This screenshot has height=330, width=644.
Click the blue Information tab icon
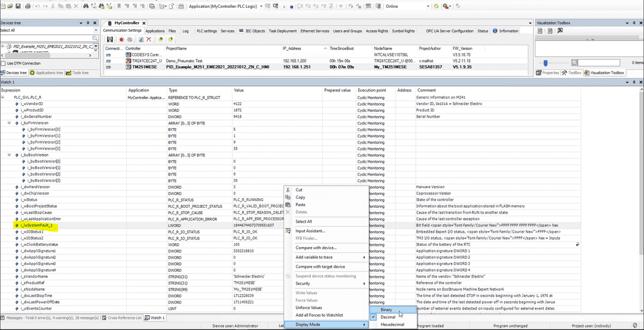(x=495, y=31)
